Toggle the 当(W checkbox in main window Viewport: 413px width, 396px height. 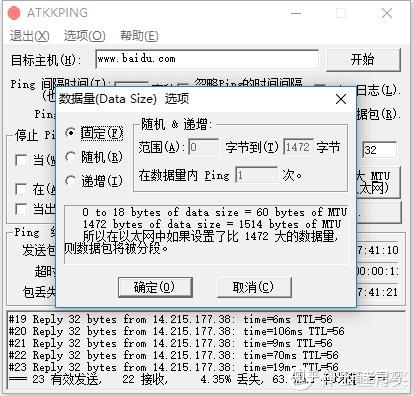click(21, 160)
